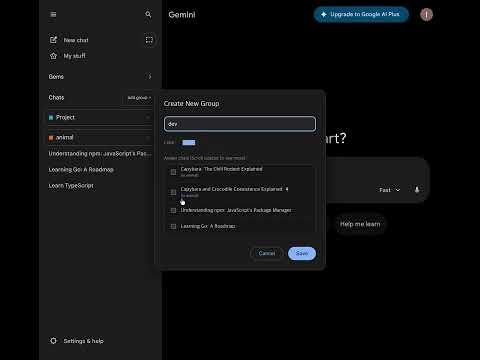480x360 pixels.
Task: Open the Add group dropdown
Action: click(139, 98)
